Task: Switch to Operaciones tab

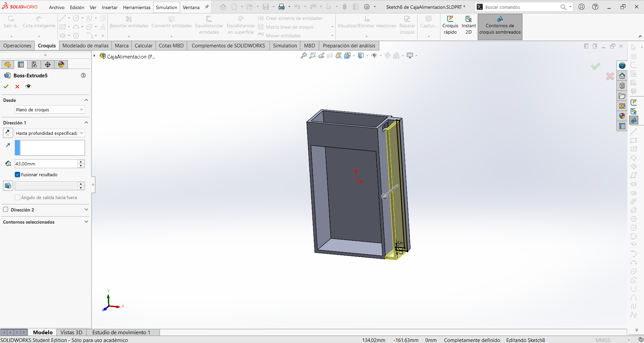Action: (17, 46)
